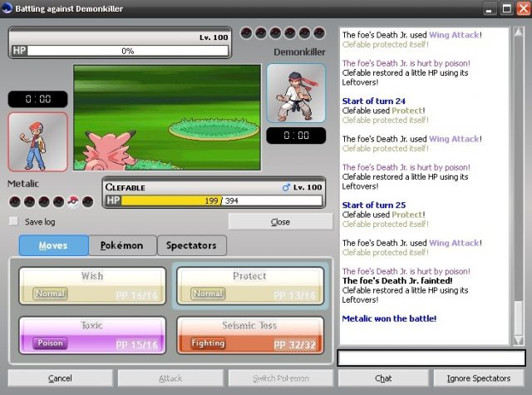The image size is (532, 395).
Task: Focus the chat message input field
Action: click(431, 358)
